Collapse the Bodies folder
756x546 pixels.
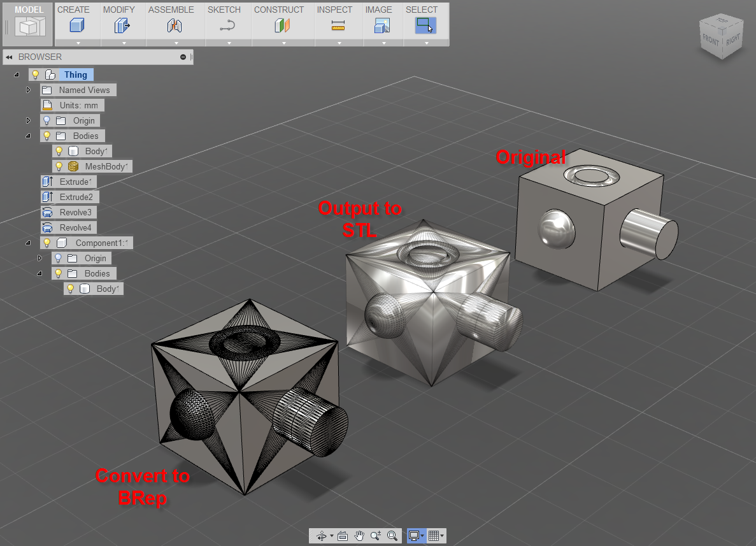[x=27, y=136]
